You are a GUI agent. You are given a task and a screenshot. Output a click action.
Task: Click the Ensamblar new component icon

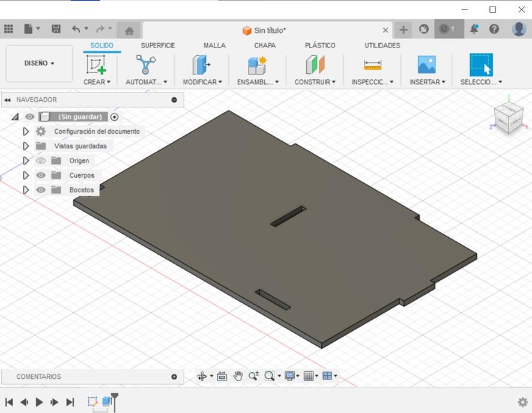pos(257,65)
